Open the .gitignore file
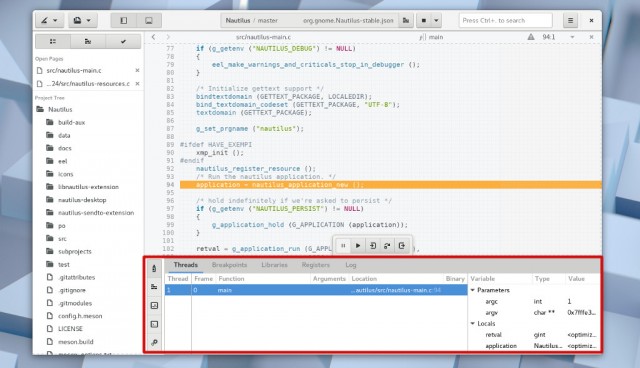The image size is (640, 368). pyautogui.click(x=72, y=290)
